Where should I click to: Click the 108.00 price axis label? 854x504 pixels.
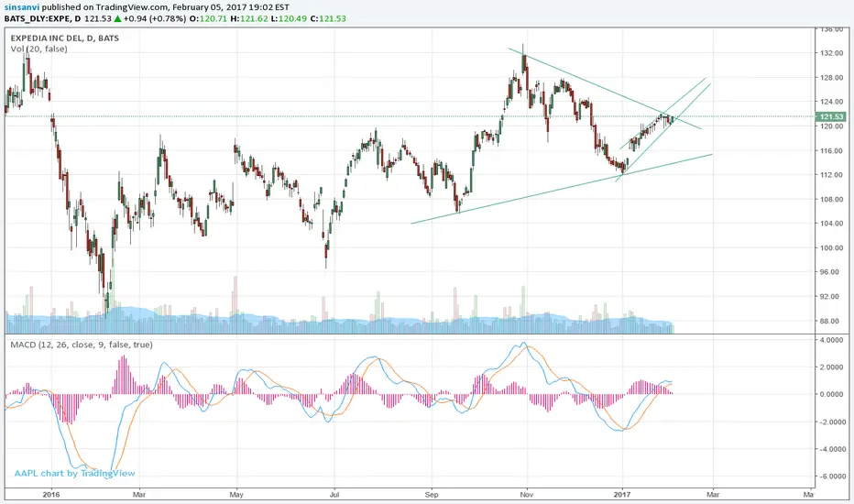831,200
